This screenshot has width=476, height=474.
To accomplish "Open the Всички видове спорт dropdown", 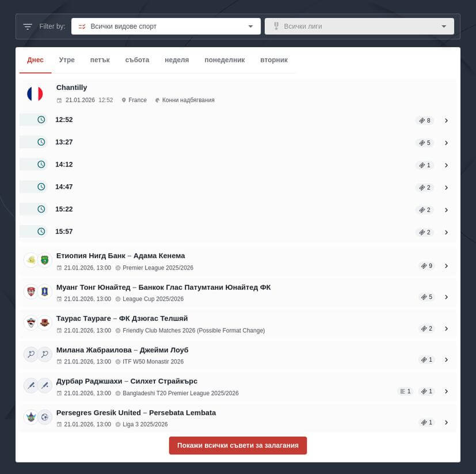I will click(x=165, y=26).
